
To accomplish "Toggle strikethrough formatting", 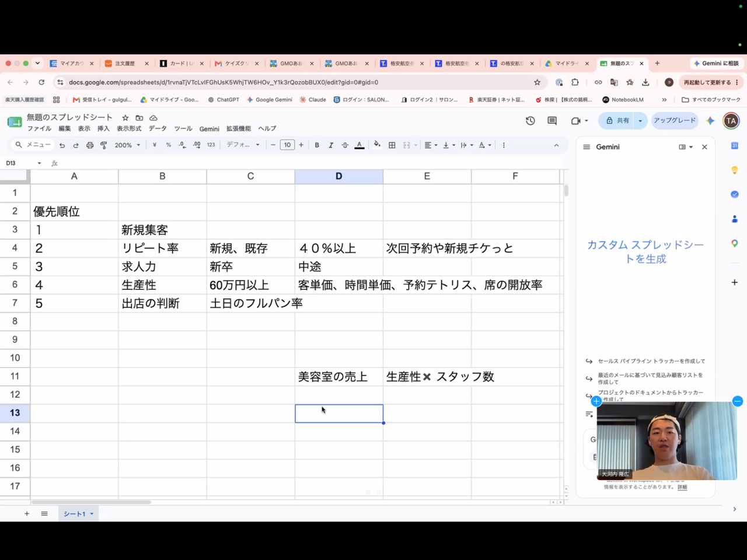I will pyautogui.click(x=345, y=145).
